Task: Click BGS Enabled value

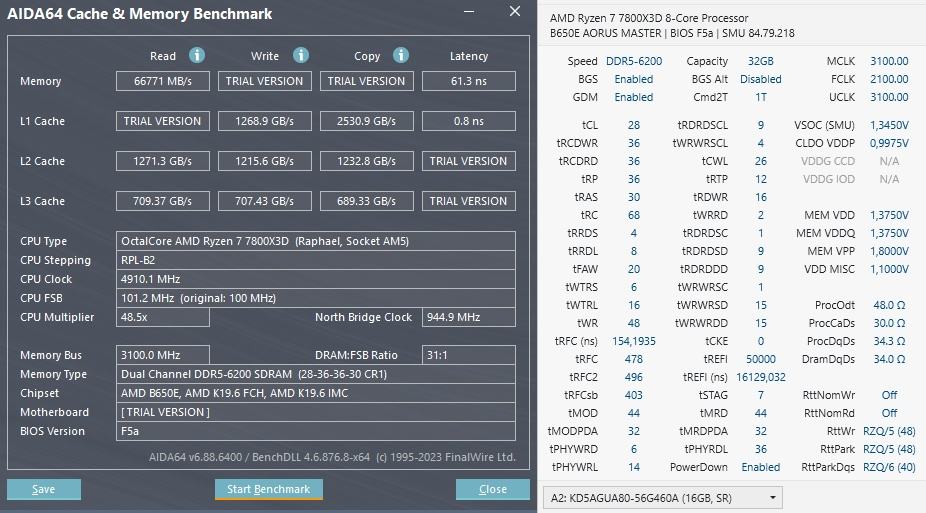Action: (x=634, y=79)
